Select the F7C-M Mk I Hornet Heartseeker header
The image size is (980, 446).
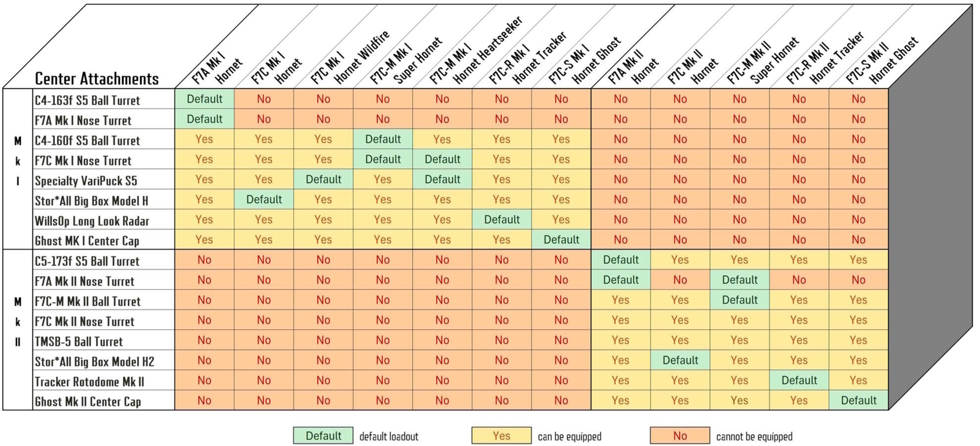pyautogui.click(x=475, y=50)
